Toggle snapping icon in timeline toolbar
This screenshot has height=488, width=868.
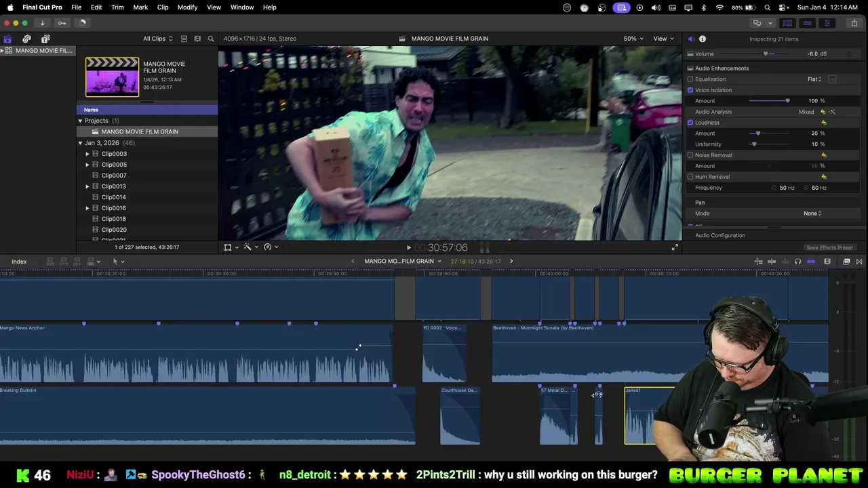coord(811,262)
